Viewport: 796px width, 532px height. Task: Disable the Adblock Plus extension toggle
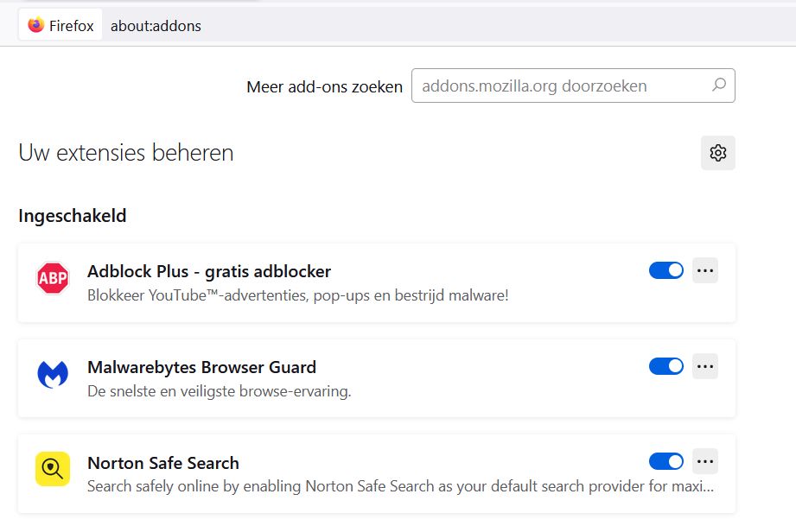665,269
